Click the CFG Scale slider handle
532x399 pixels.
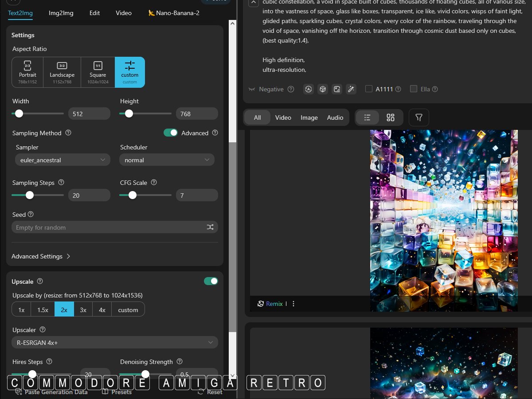click(132, 195)
